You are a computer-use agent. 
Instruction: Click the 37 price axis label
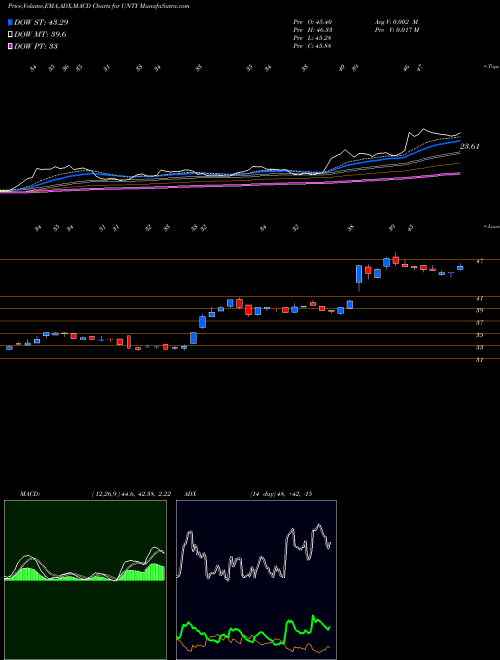479,323
